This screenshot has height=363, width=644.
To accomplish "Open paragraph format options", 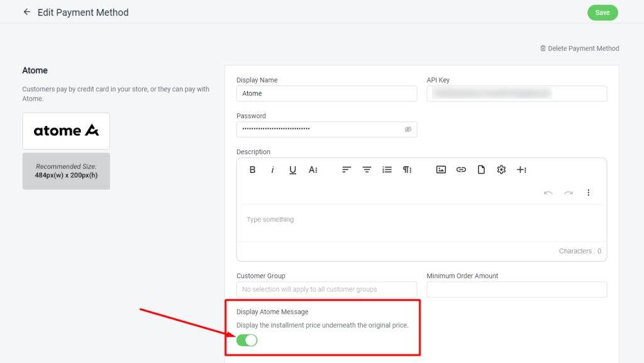I will tap(407, 170).
